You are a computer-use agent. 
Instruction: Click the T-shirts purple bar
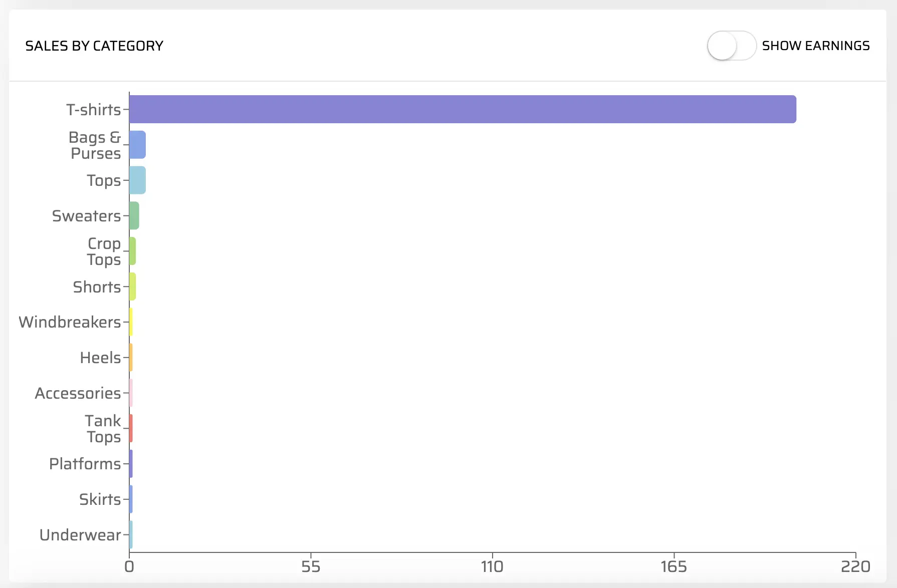[463, 109]
